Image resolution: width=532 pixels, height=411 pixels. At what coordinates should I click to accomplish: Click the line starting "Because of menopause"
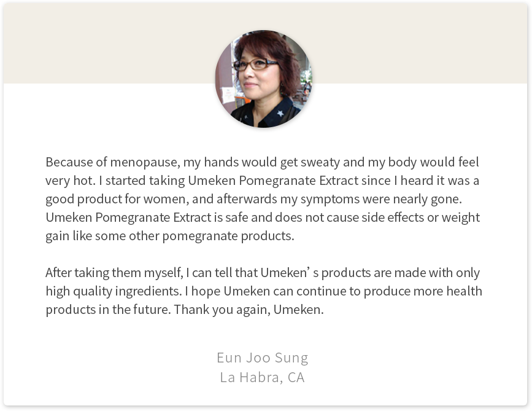262,163
